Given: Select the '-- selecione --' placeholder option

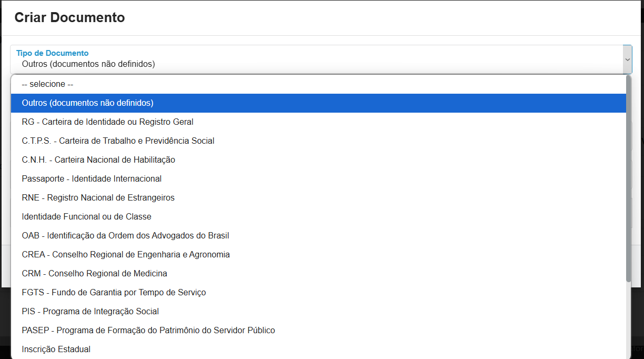Looking at the screenshot, I should [47, 84].
